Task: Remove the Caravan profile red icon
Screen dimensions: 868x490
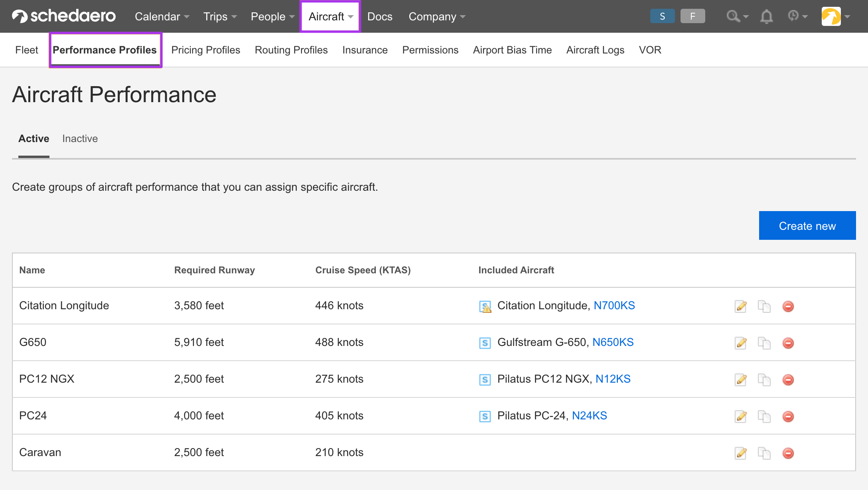Action: [x=788, y=453]
